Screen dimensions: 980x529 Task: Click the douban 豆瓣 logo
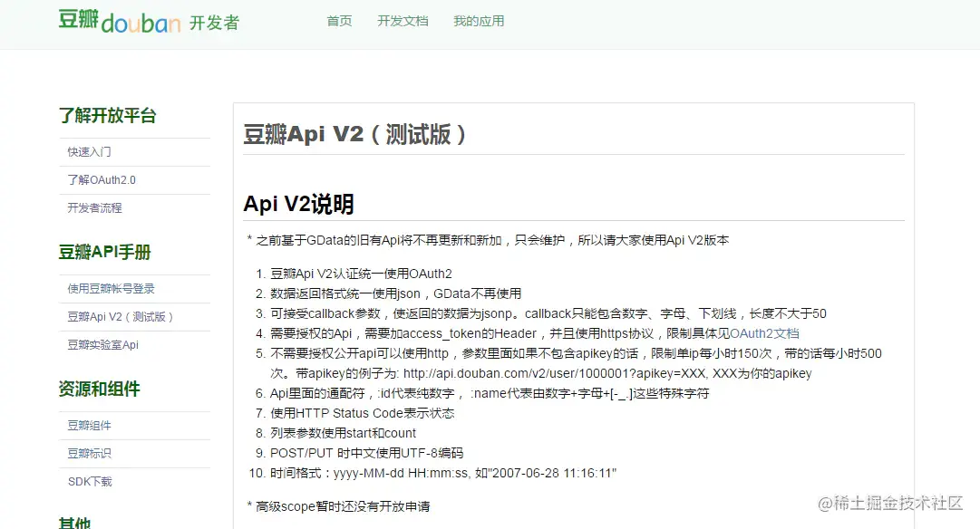pyautogui.click(x=120, y=21)
